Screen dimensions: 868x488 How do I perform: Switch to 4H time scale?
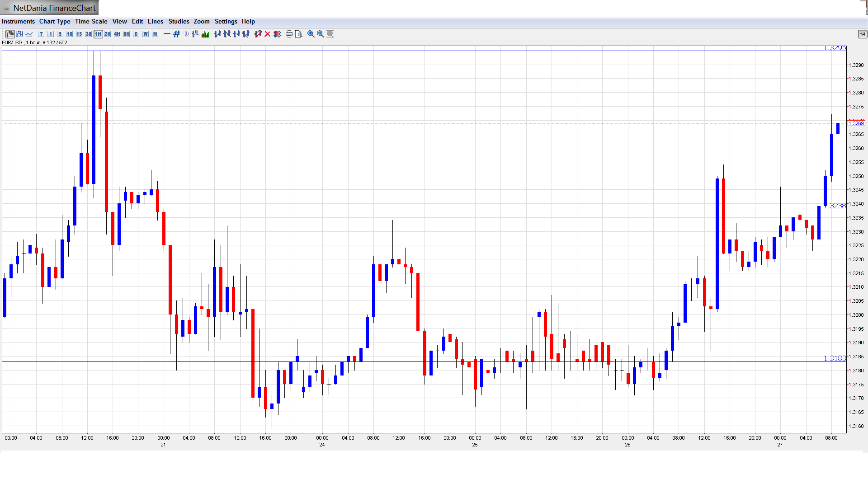[x=117, y=34]
